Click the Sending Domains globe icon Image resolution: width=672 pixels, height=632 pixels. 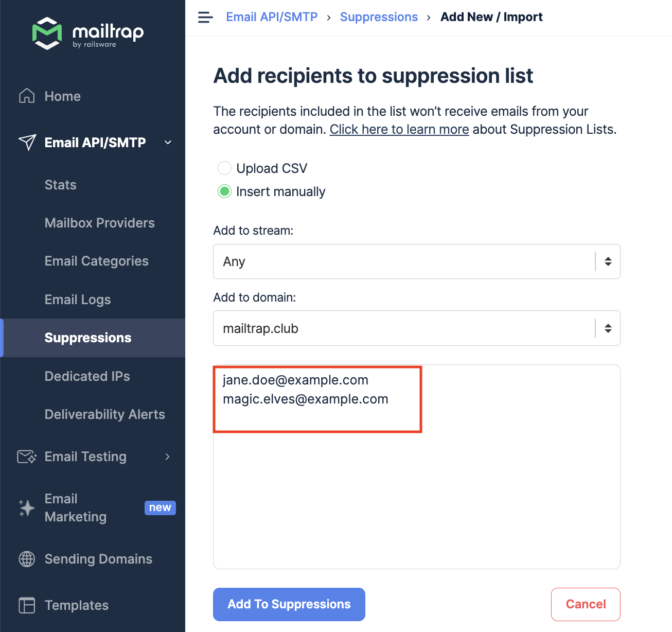point(27,559)
